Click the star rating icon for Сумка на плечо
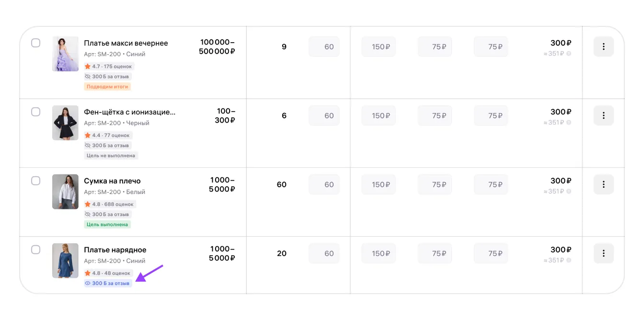The width and height of the screenshot is (644, 320). coord(88,205)
